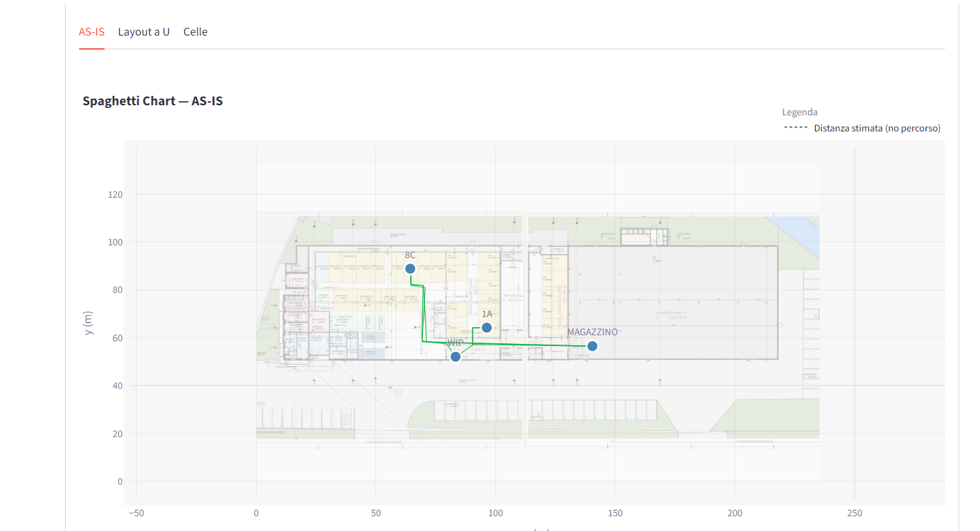Click the 20 y-axis tick label
The width and height of the screenshot is (980, 531).
coord(118,434)
